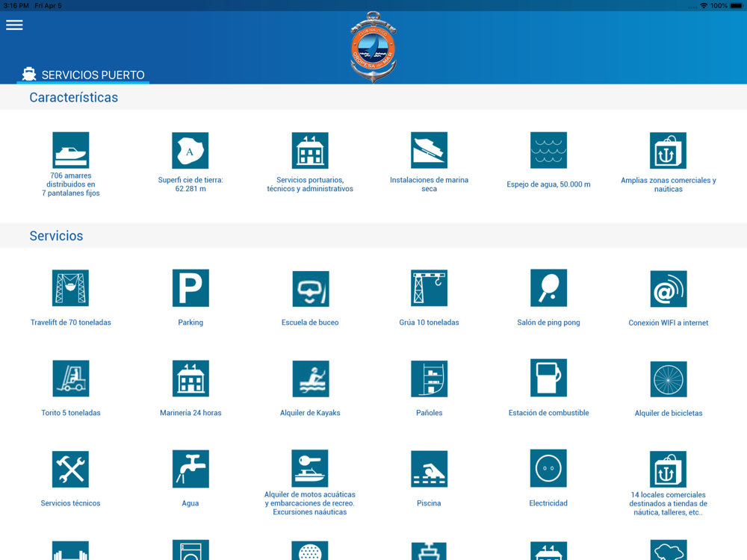Viewport: 747px width, 560px height.
Task: Click the "Torito 5 toneladas" label
Action: (x=71, y=413)
